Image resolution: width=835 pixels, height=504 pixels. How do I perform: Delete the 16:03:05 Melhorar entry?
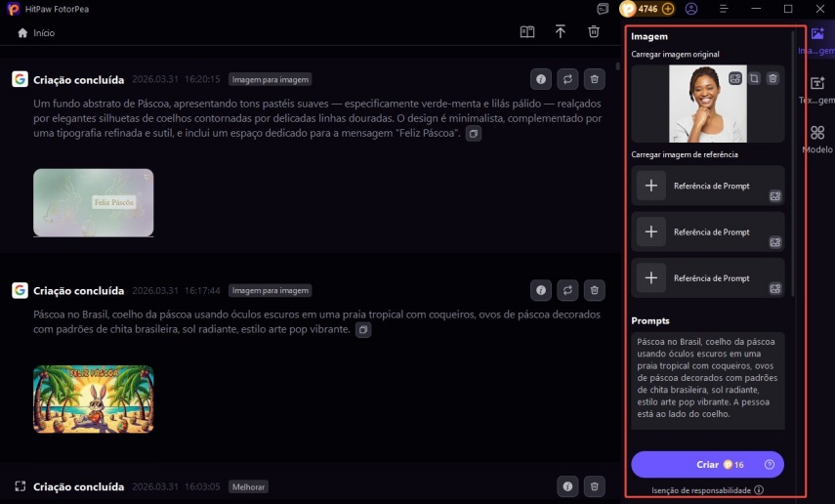coord(595,486)
